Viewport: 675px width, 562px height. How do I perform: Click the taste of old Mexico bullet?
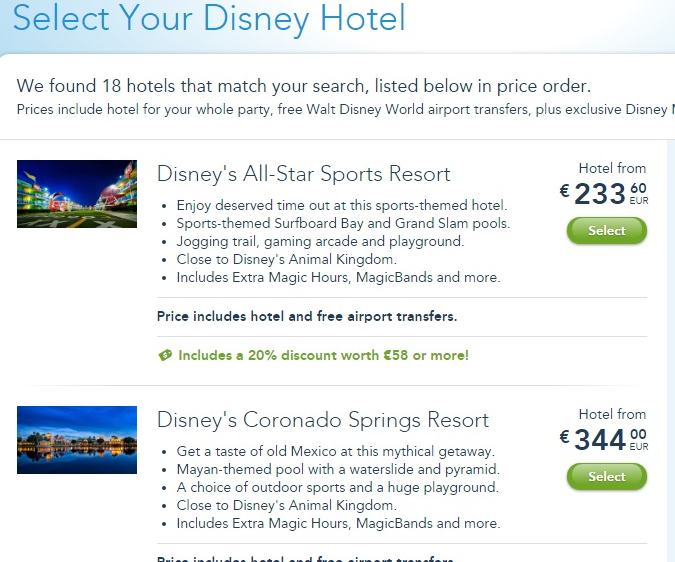click(336, 451)
